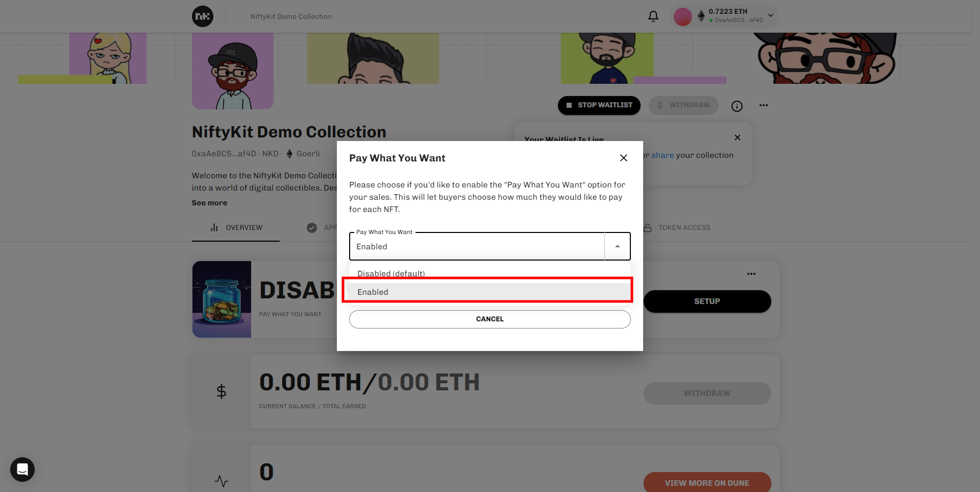Close the Pay What You Want dialog
980x492 pixels.
[623, 158]
